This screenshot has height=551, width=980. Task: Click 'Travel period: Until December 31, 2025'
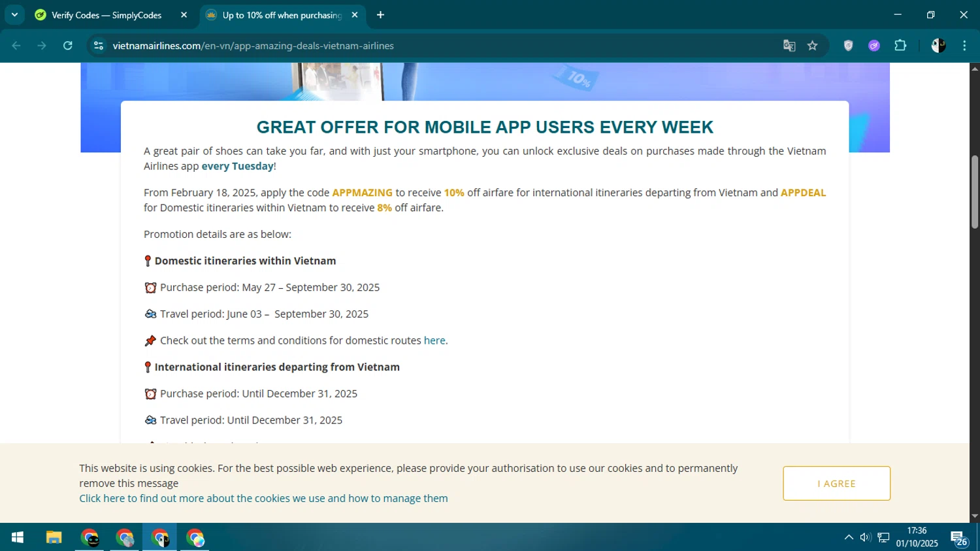tap(251, 420)
